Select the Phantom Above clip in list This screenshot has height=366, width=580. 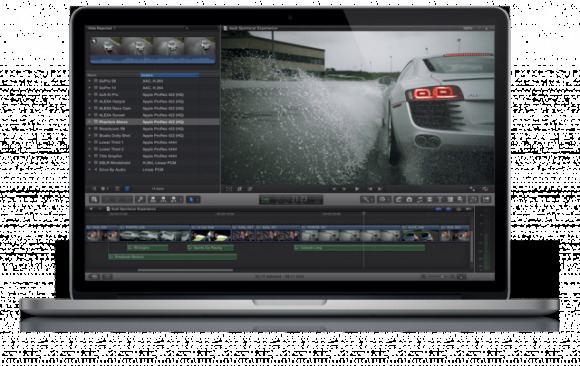[x=153, y=122]
